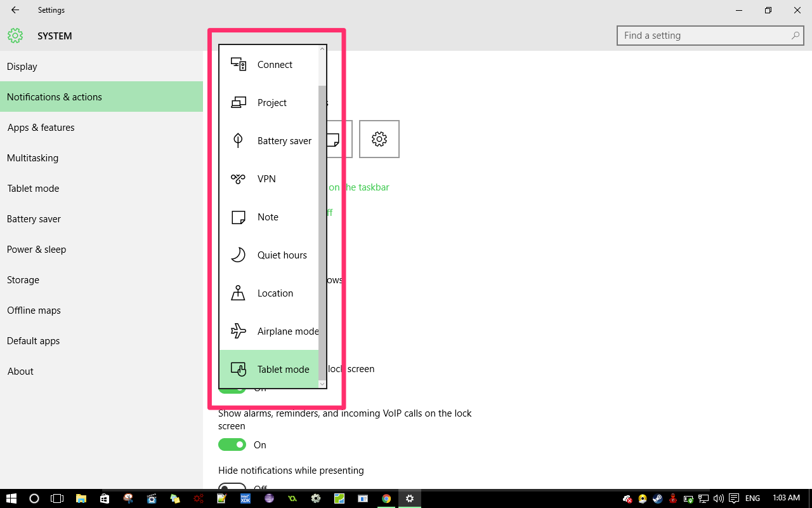The image size is (812, 508).
Task: Open Steam from the system tray
Action: 657,498
